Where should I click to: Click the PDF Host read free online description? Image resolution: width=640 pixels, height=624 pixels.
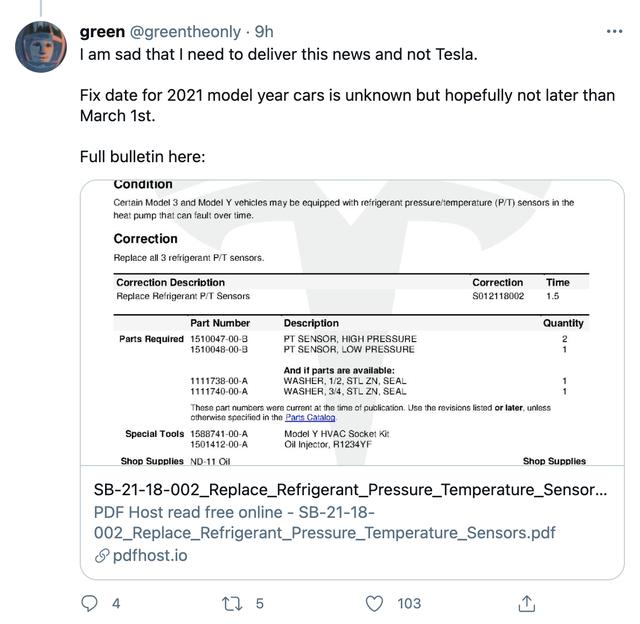(x=324, y=522)
